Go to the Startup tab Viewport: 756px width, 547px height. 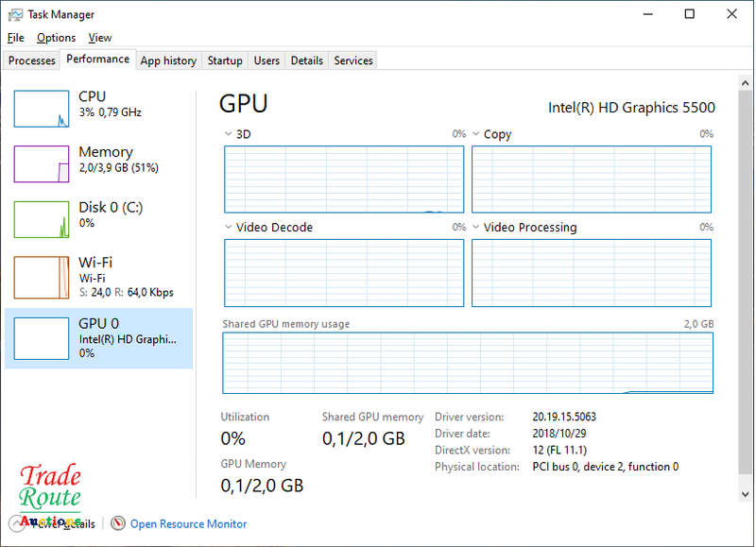coord(225,60)
